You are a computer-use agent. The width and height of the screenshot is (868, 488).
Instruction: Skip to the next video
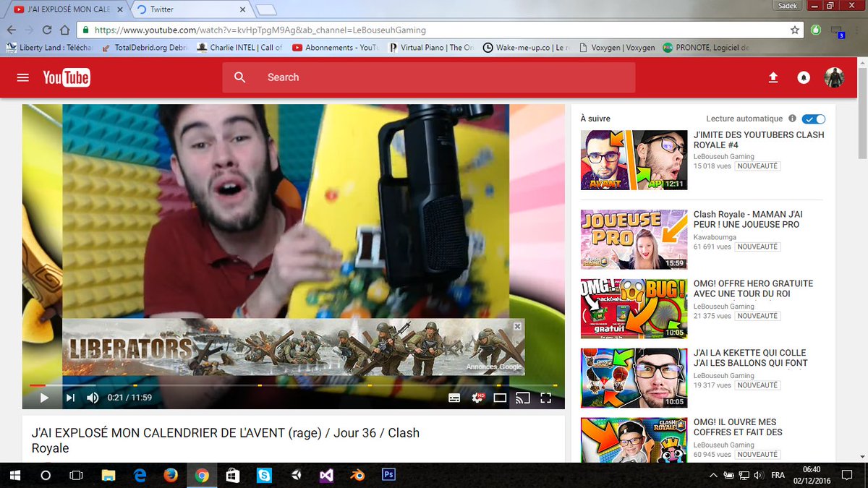tap(70, 398)
